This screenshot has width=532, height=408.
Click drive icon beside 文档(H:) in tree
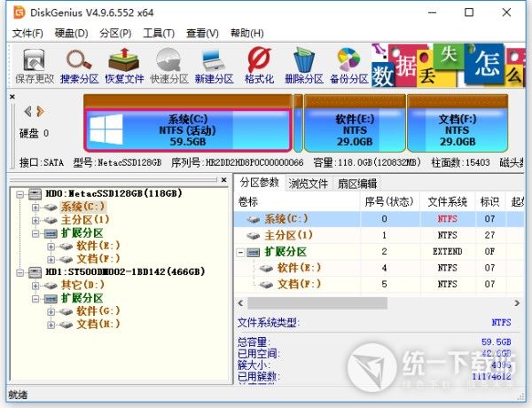(66, 325)
